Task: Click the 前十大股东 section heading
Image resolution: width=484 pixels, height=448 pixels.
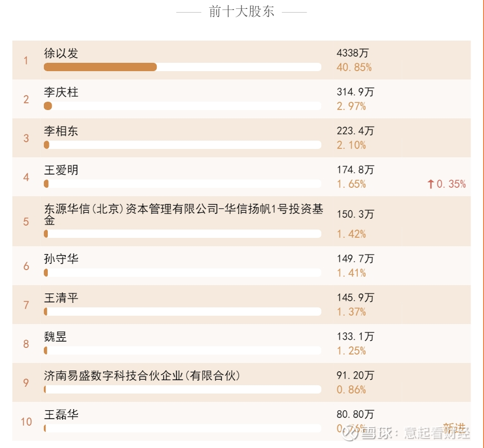Action: point(241,12)
